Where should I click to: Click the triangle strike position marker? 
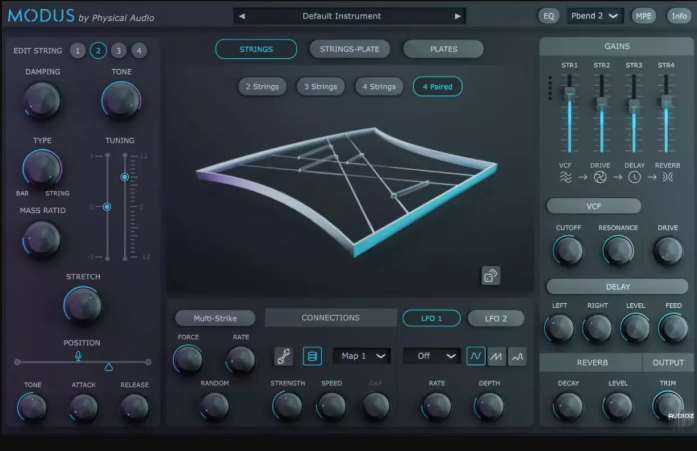pos(108,367)
